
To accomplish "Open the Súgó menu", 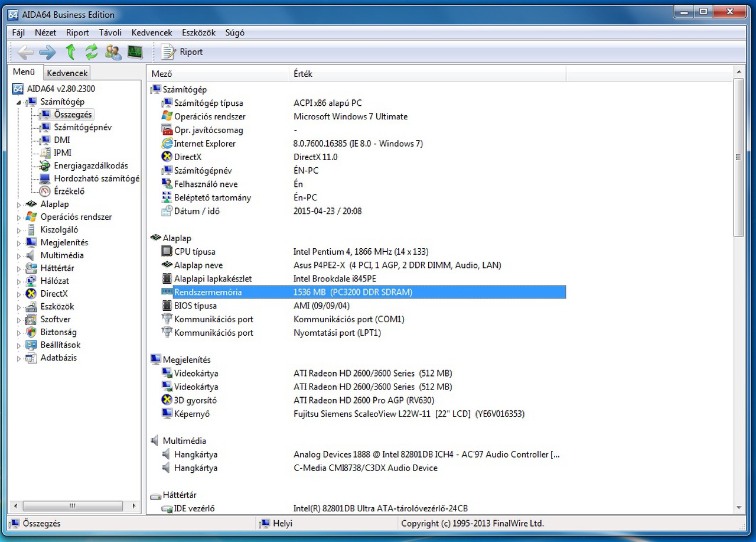I will pyautogui.click(x=235, y=33).
